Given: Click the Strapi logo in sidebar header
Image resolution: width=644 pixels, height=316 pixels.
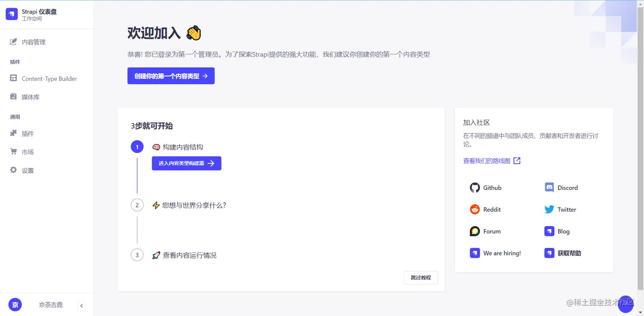Looking at the screenshot, I should 11,14.
